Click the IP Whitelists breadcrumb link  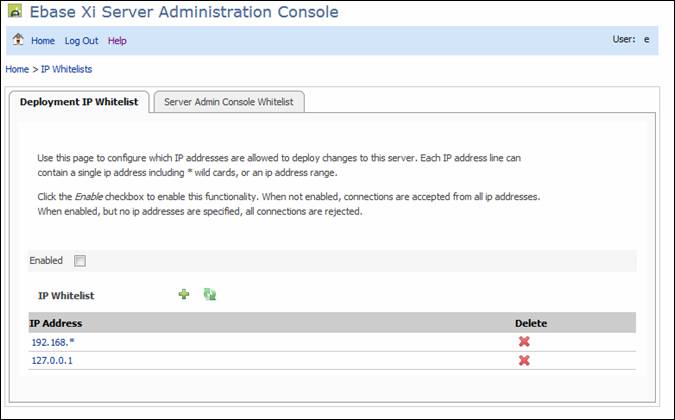point(66,69)
